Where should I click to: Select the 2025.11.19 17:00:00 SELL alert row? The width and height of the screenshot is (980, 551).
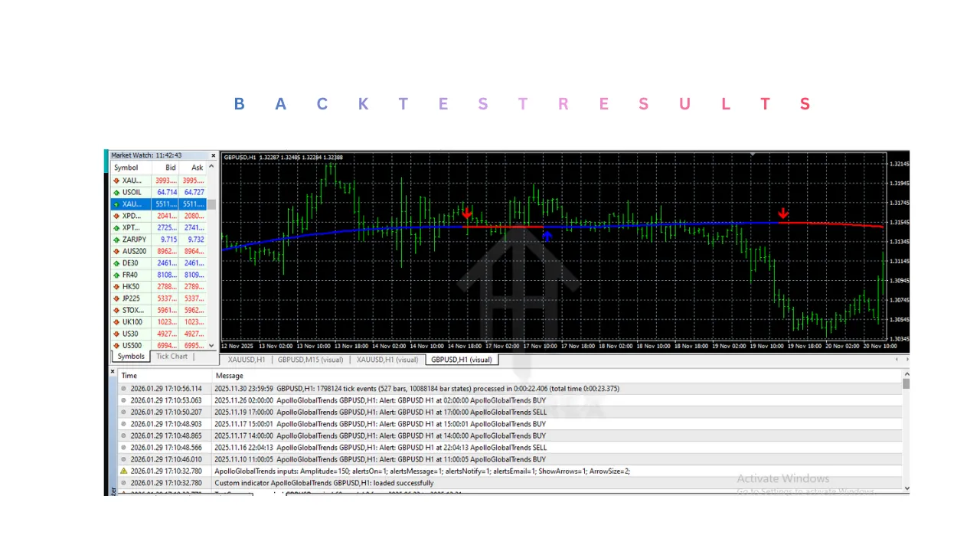[x=510, y=412]
